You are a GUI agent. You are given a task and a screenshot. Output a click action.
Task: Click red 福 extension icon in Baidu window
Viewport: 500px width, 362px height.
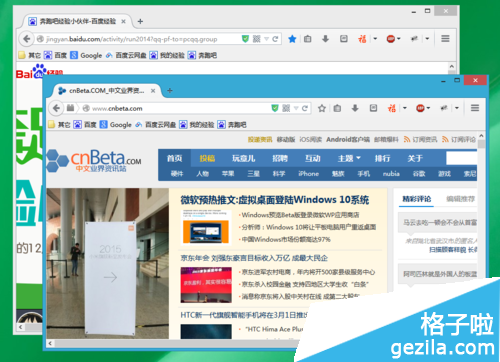(x=362, y=39)
